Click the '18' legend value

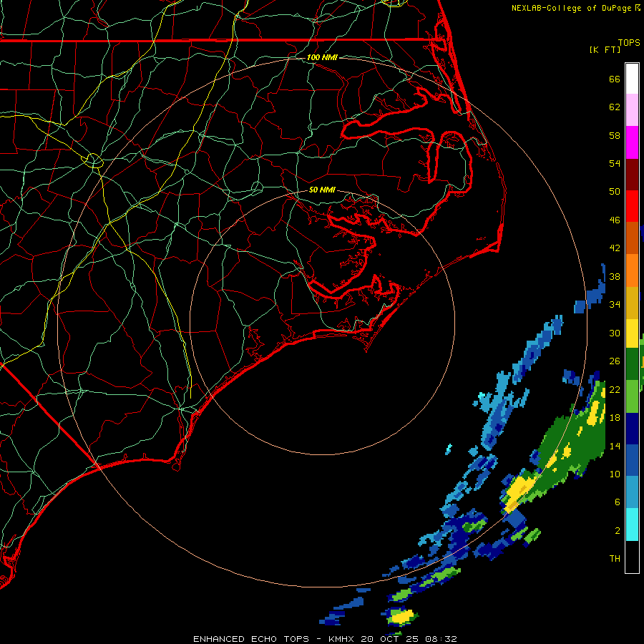[x=615, y=418]
